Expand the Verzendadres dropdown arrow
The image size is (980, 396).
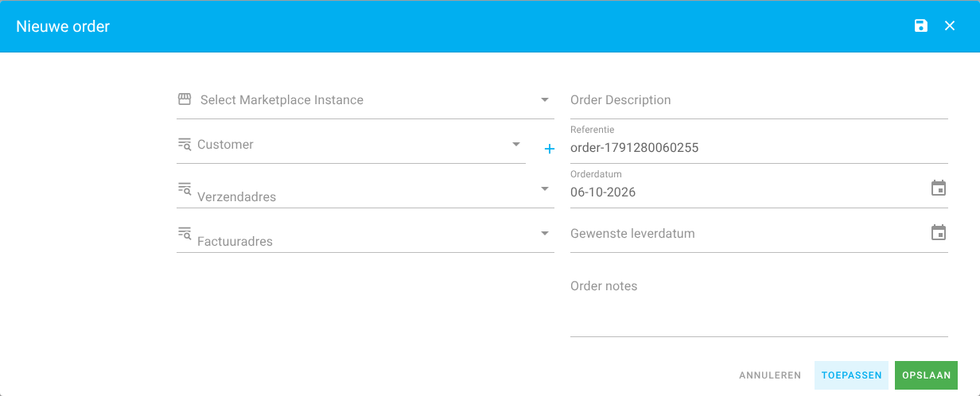545,188
